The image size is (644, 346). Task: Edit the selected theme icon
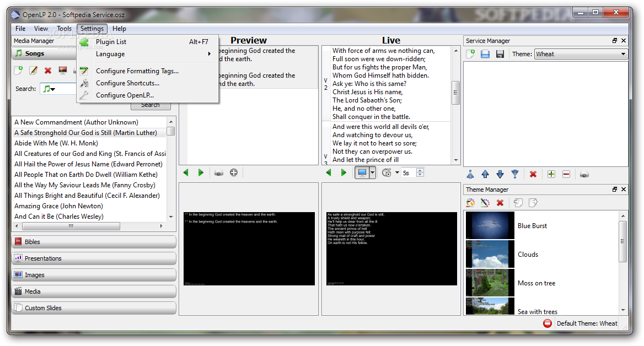point(485,203)
